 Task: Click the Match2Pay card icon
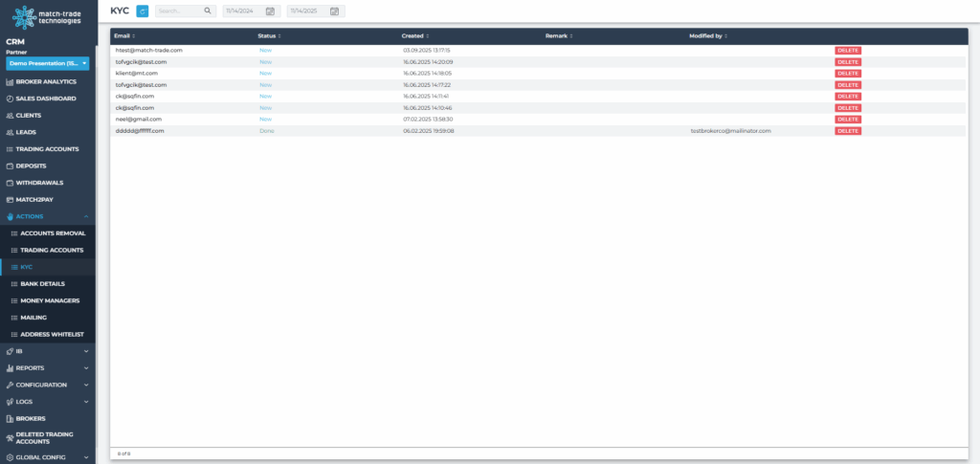coord(9,199)
